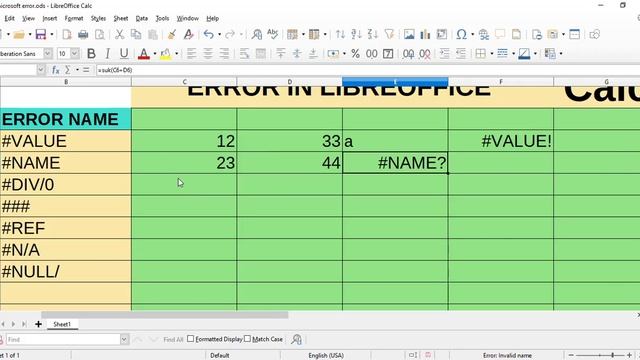Viewport: 640px width, 360px height.
Task: Apply AutoFilter funnel icon
Action: click(389, 34)
